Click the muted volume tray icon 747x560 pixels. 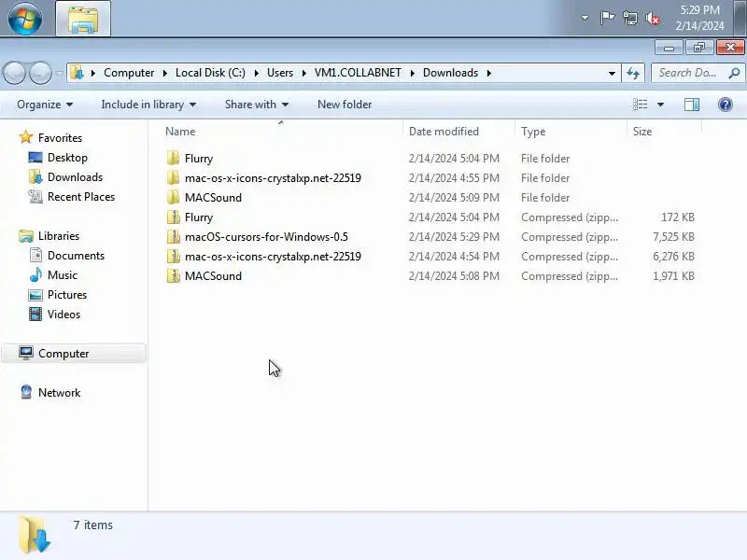pyautogui.click(x=653, y=18)
